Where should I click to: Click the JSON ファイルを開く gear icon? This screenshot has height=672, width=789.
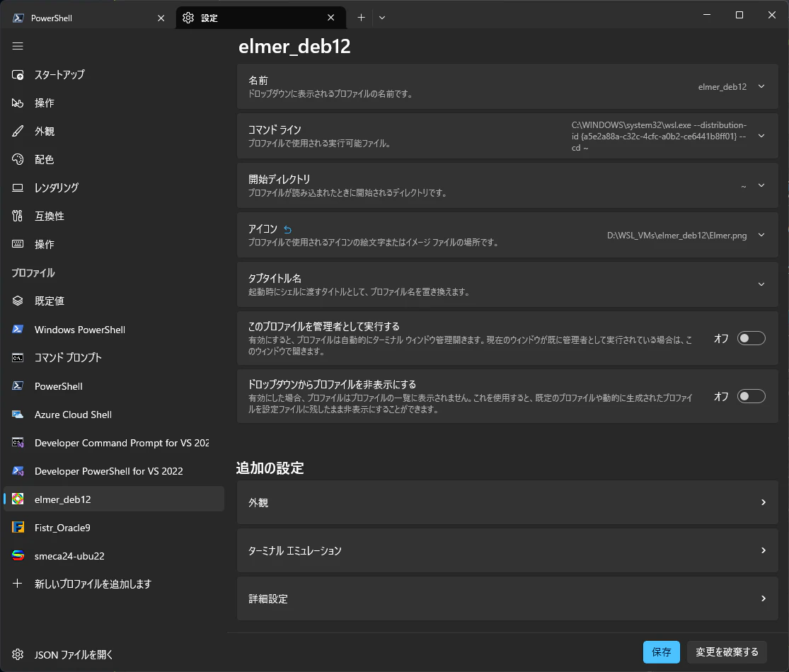pyautogui.click(x=18, y=654)
